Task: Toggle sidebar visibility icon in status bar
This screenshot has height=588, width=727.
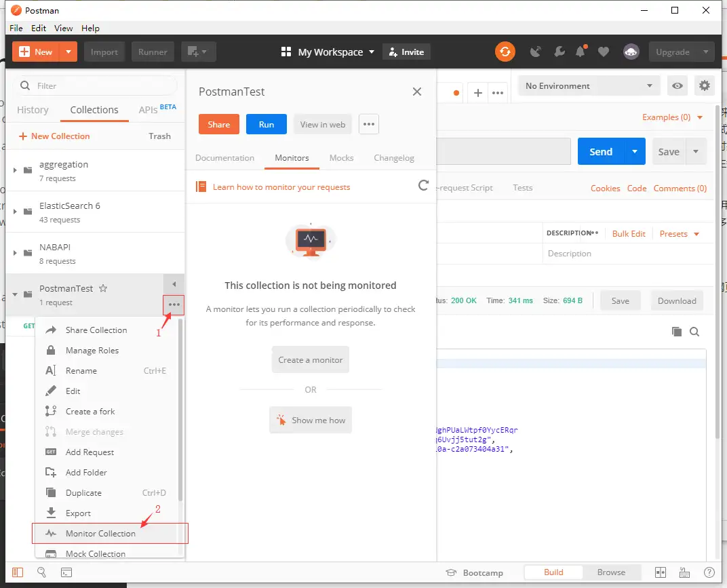Action: pos(18,572)
